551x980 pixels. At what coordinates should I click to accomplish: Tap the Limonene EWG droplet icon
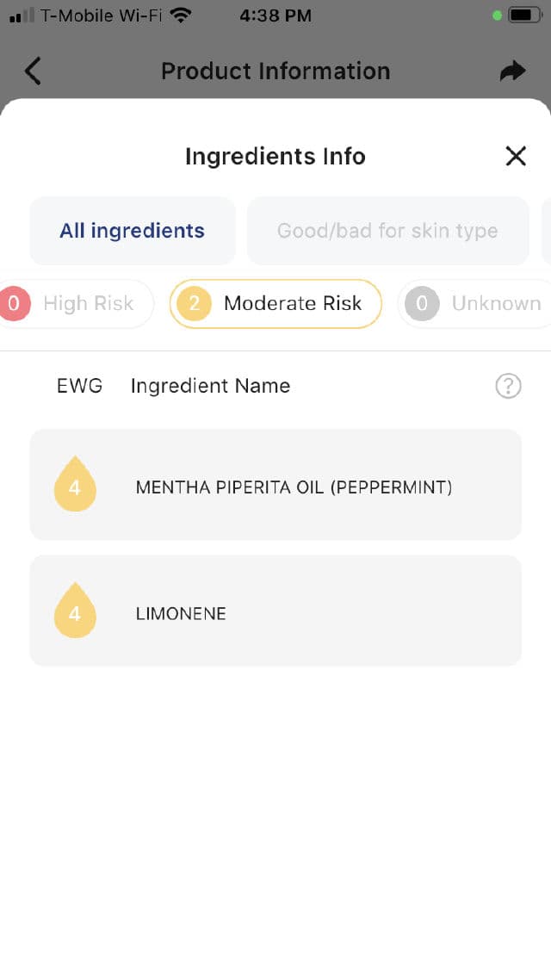tap(75, 611)
